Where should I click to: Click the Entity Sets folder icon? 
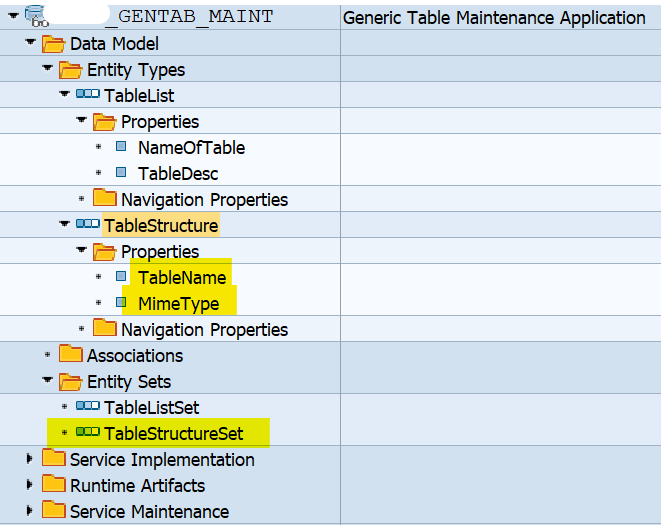click(70, 382)
